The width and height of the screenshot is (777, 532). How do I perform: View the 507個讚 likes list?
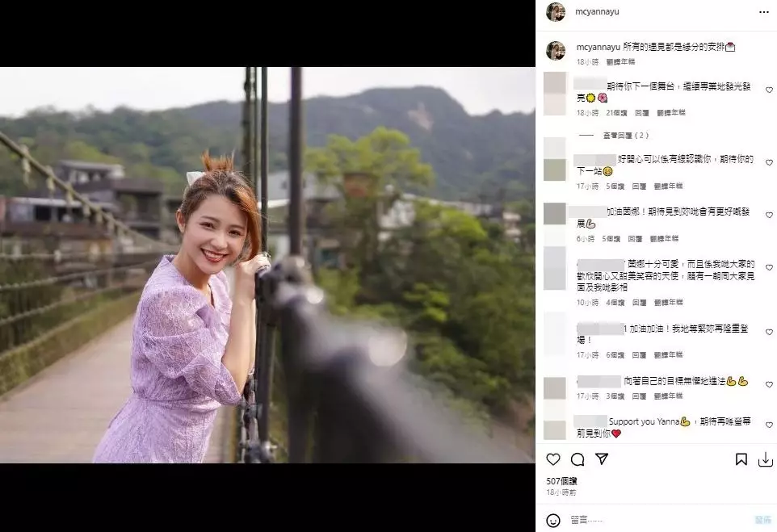click(561, 481)
